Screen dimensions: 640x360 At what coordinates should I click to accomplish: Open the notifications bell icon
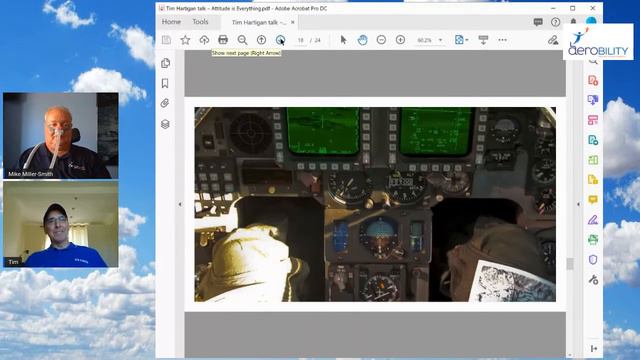click(573, 21)
